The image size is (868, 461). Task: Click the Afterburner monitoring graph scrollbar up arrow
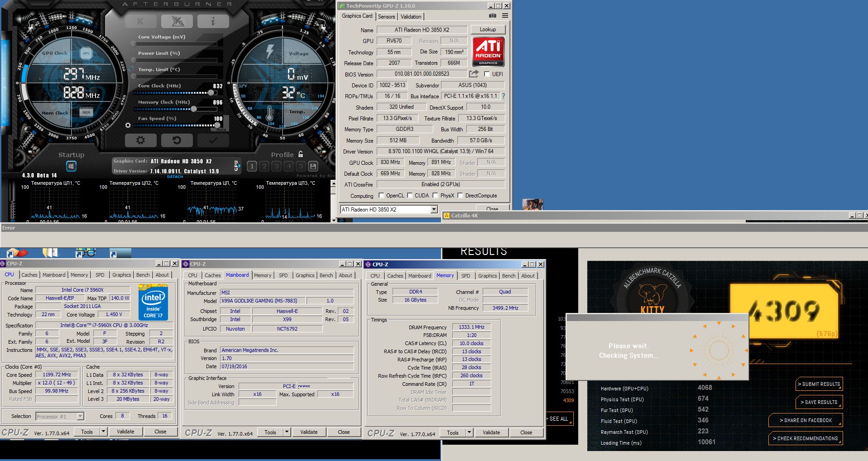pyautogui.click(x=334, y=183)
